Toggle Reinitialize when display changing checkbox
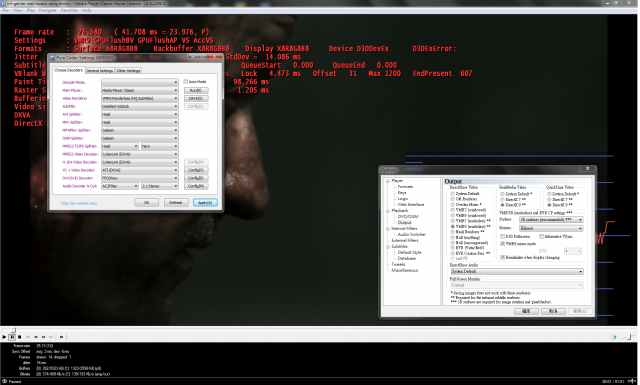 click(503, 258)
